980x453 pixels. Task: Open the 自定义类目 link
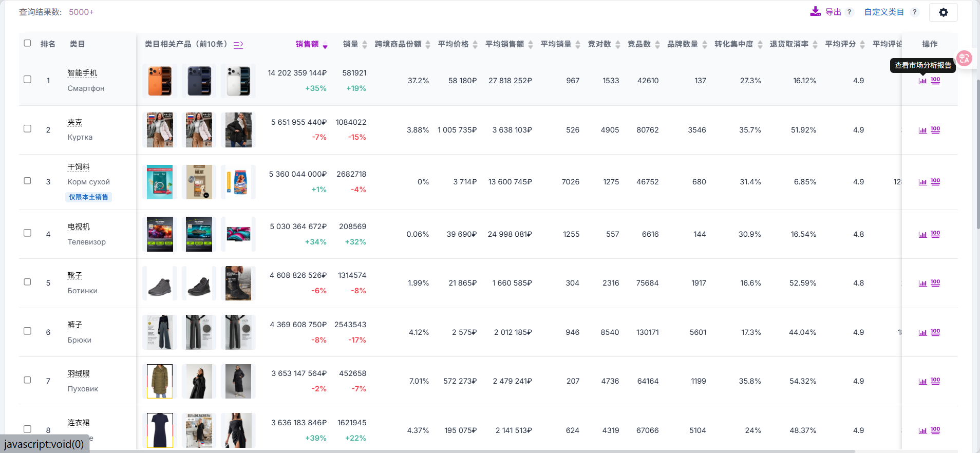[883, 12]
